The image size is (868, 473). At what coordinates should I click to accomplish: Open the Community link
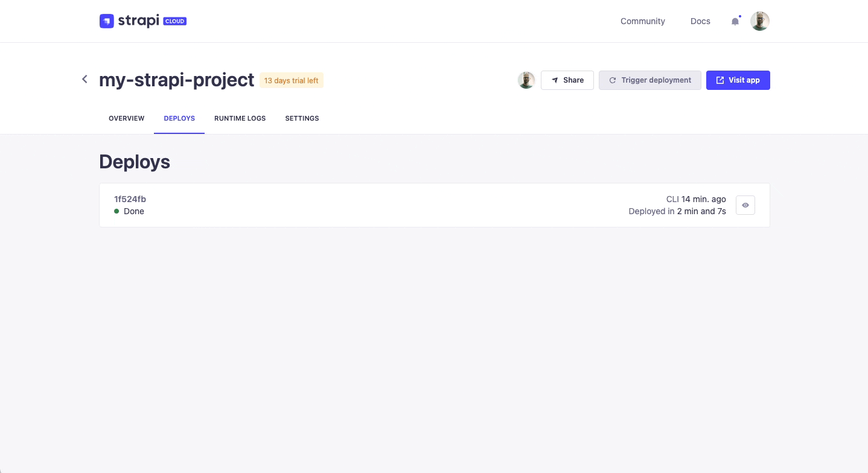[x=642, y=21]
